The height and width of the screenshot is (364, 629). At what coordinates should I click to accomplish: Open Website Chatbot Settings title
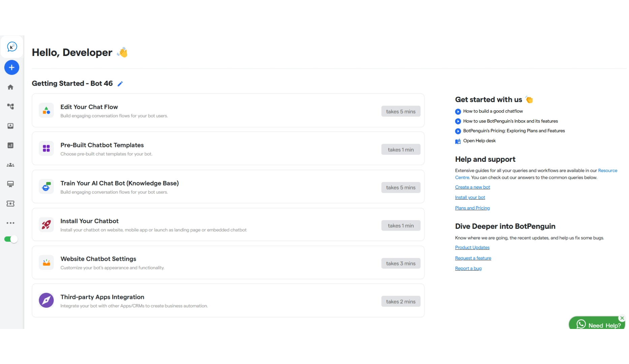[x=98, y=259]
